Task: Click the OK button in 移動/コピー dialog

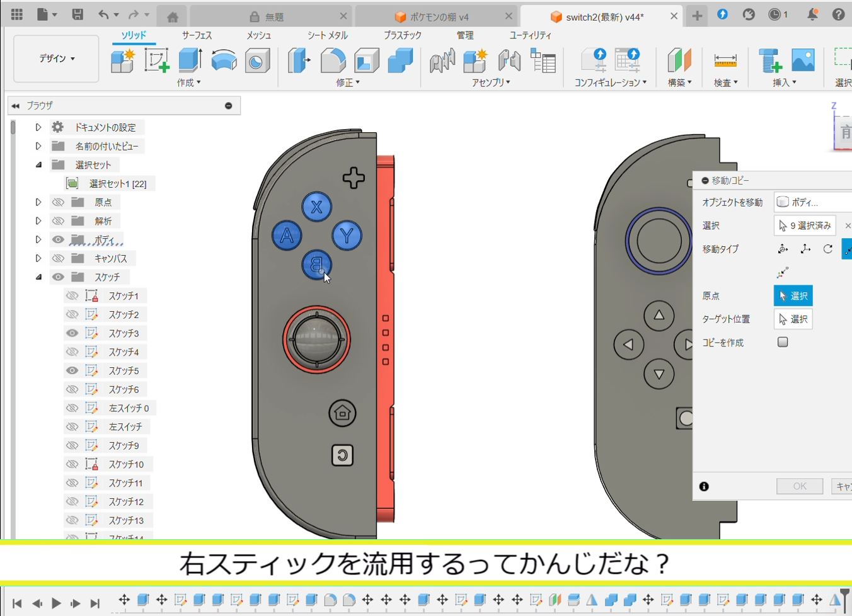Action: point(800,486)
